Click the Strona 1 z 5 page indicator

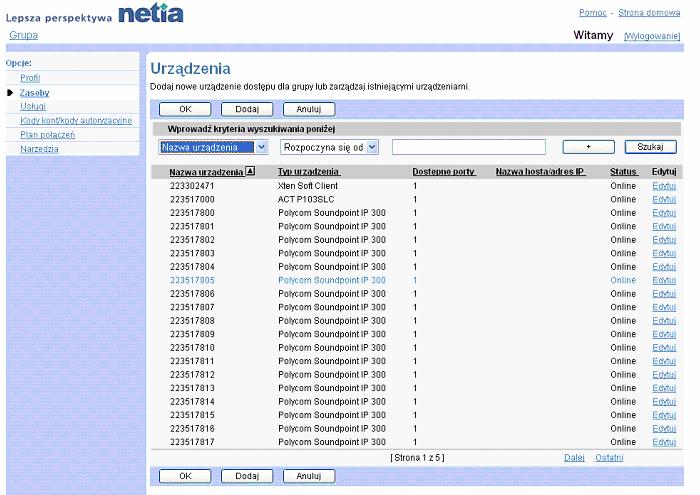pyautogui.click(x=417, y=458)
